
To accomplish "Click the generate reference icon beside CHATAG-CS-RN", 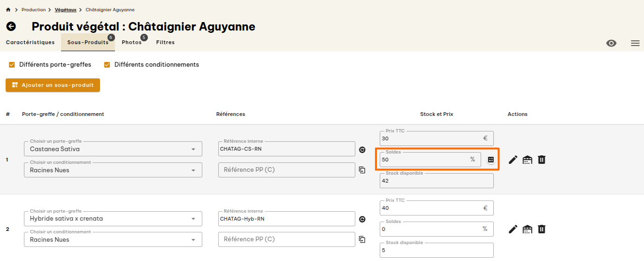I will point(362,150).
